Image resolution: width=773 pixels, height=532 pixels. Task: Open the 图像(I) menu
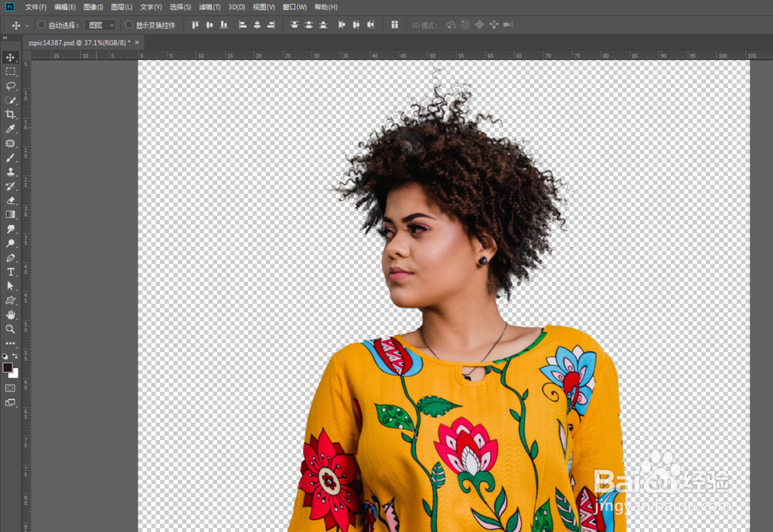tap(94, 7)
